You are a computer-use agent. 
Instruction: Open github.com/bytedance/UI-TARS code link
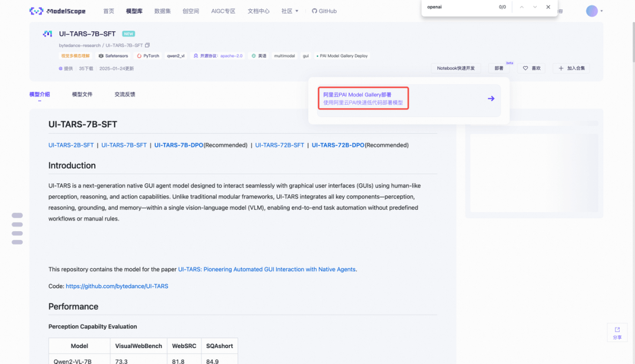[x=117, y=286]
